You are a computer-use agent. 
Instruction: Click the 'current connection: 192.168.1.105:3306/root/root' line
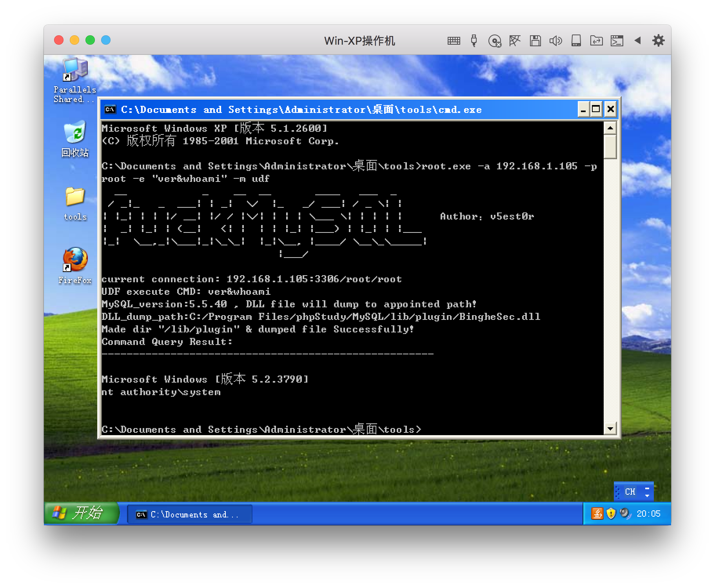point(252,279)
